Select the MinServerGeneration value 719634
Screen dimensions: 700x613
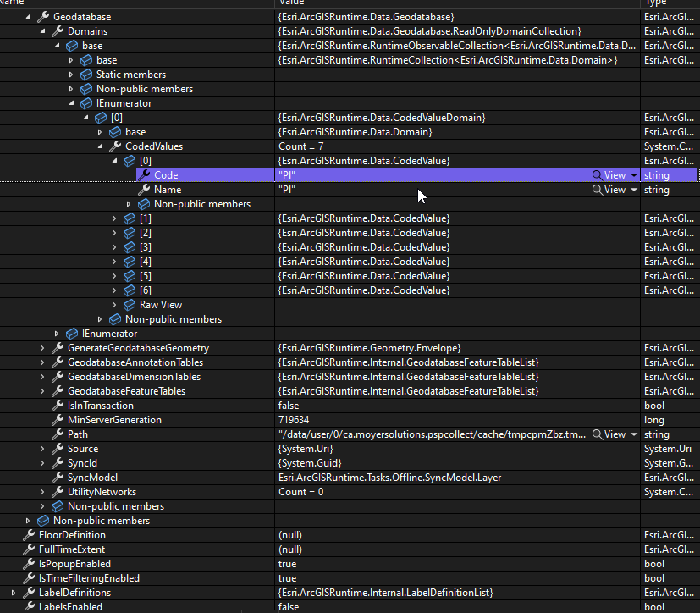coord(294,420)
